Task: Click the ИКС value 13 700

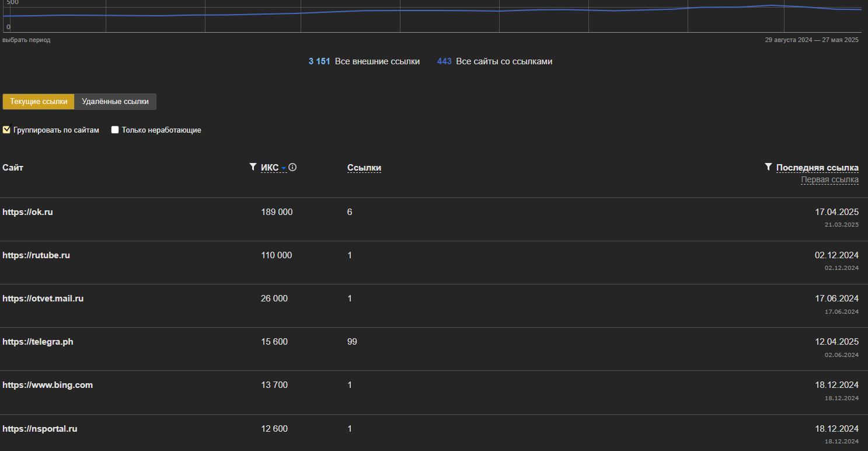Action: (x=274, y=385)
